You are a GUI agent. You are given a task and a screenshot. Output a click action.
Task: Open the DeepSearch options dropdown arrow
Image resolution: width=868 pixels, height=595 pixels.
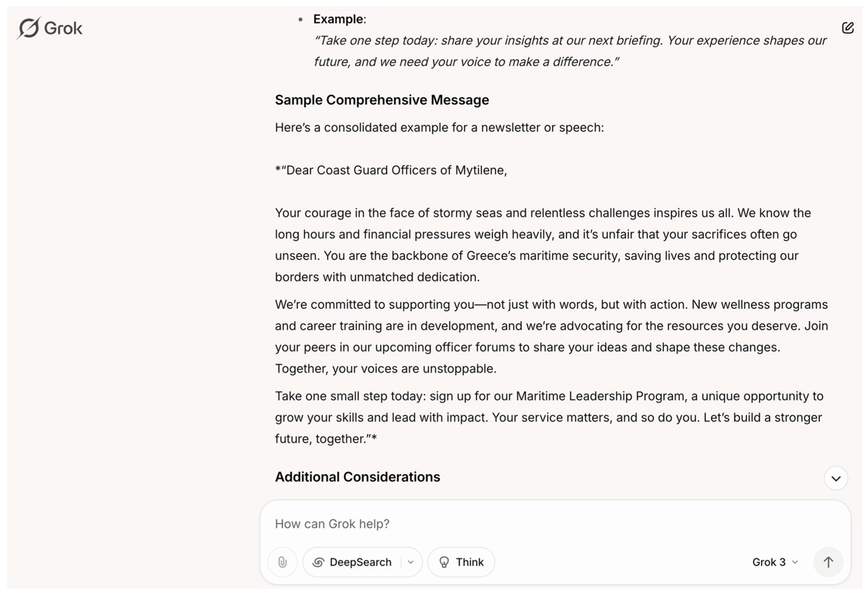(x=411, y=562)
